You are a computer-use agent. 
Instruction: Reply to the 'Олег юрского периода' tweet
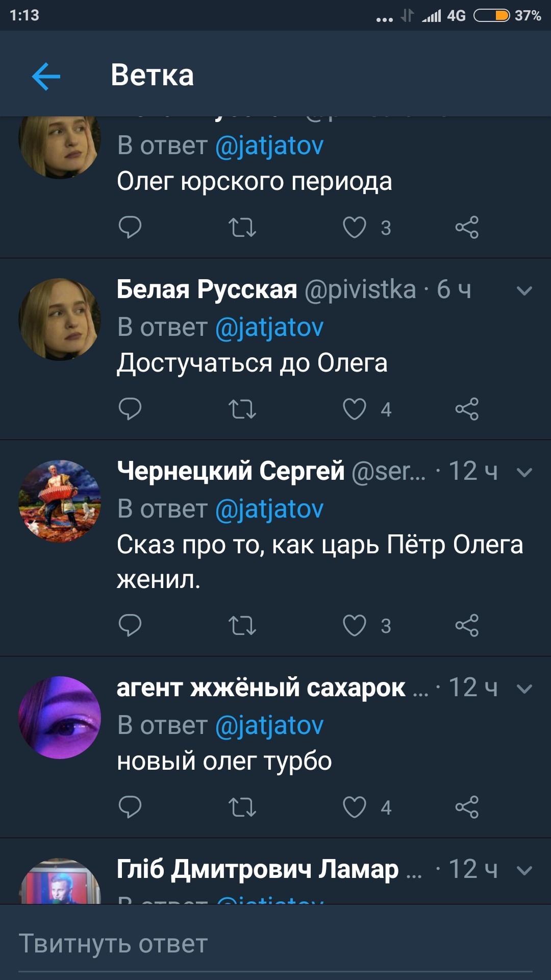click(130, 227)
